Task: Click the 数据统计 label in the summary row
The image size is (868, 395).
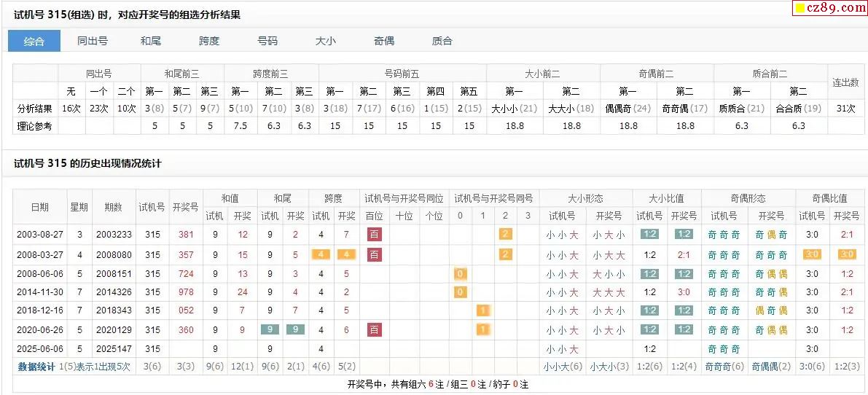Action: pyautogui.click(x=36, y=367)
